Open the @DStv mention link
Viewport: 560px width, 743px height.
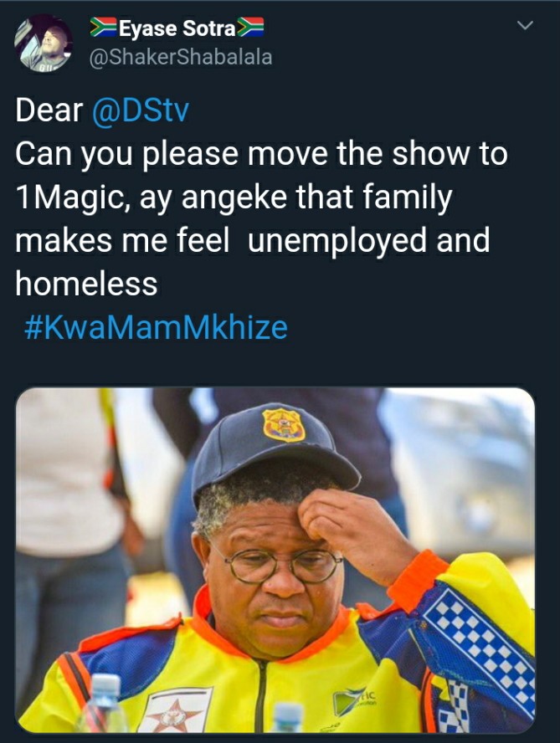tap(140, 110)
